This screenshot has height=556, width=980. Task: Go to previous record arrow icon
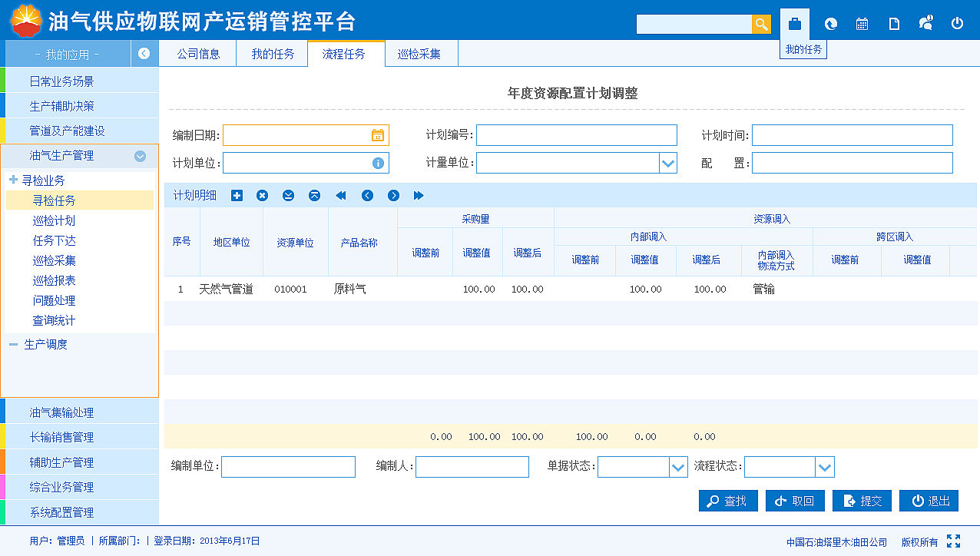[x=367, y=196]
